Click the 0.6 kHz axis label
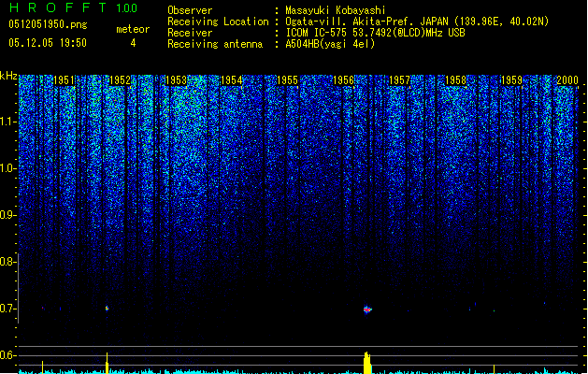The image size is (588, 374). [8, 355]
